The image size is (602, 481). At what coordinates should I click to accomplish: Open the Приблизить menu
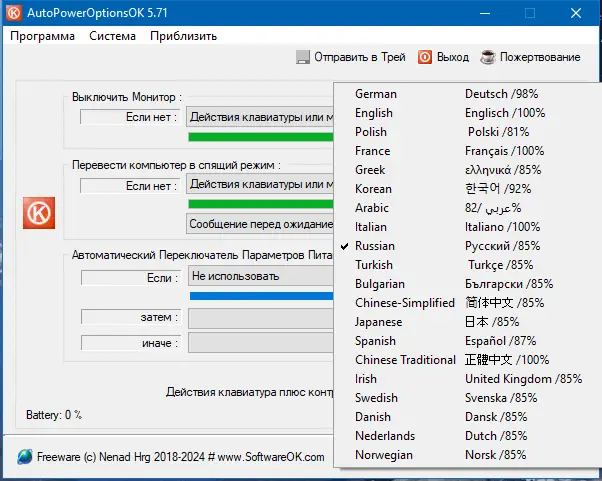pos(184,36)
